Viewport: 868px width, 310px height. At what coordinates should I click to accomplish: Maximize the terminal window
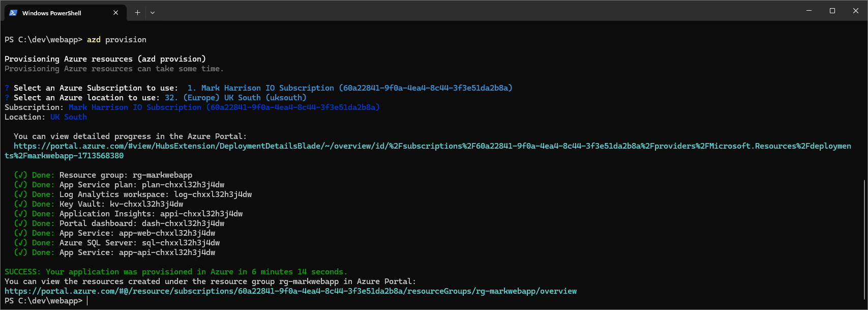tap(832, 11)
